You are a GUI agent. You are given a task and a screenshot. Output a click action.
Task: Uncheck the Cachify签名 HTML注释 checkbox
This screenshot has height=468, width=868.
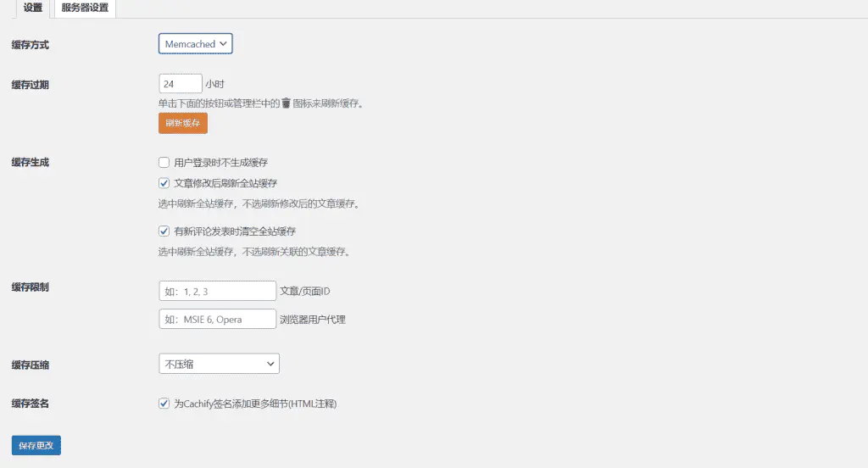click(164, 404)
